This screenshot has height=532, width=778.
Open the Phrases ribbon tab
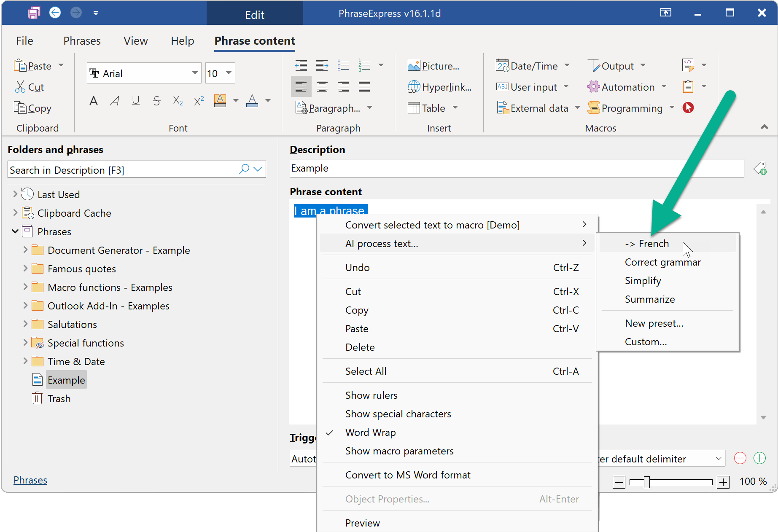point(82,41)
